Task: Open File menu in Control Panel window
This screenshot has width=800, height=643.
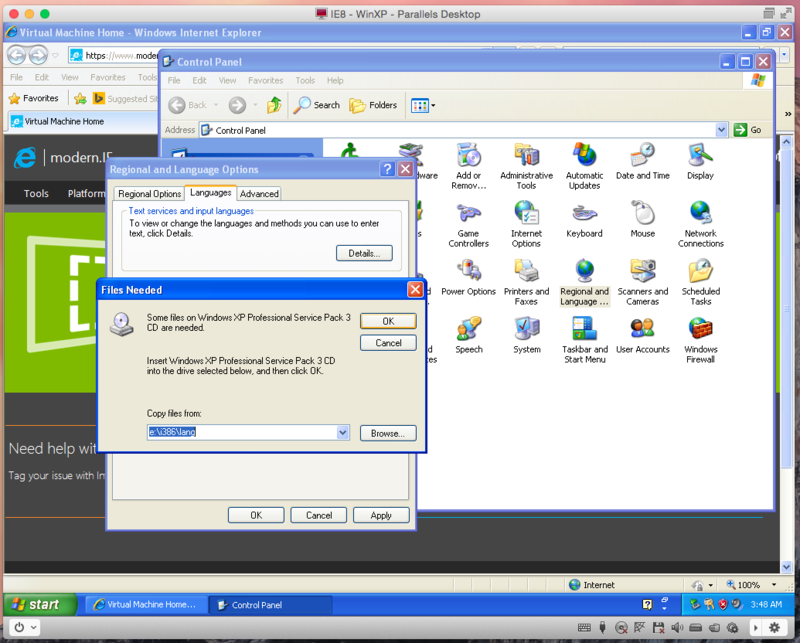Action: pyautogui.click(x=174, y=81)
